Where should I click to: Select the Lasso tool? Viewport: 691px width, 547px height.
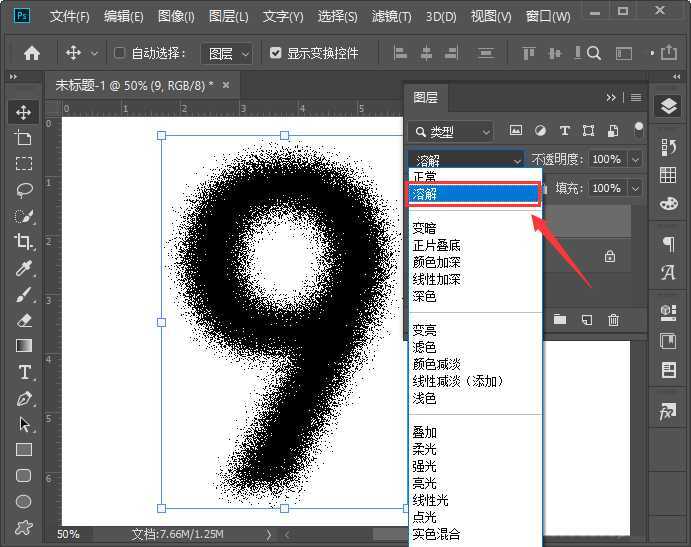pos(24,190)
